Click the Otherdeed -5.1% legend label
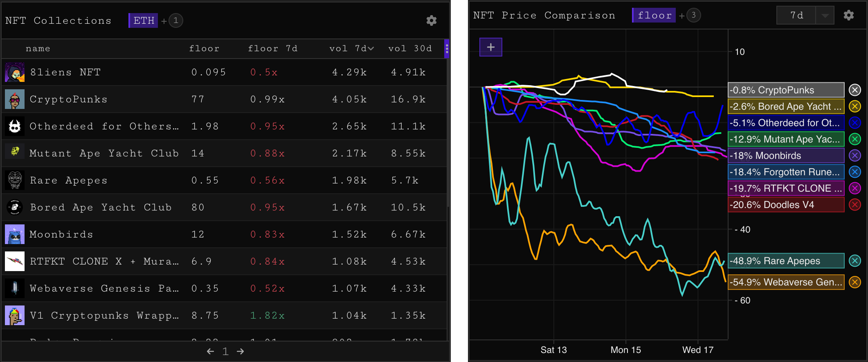The image size is (868, 362). 786,123
